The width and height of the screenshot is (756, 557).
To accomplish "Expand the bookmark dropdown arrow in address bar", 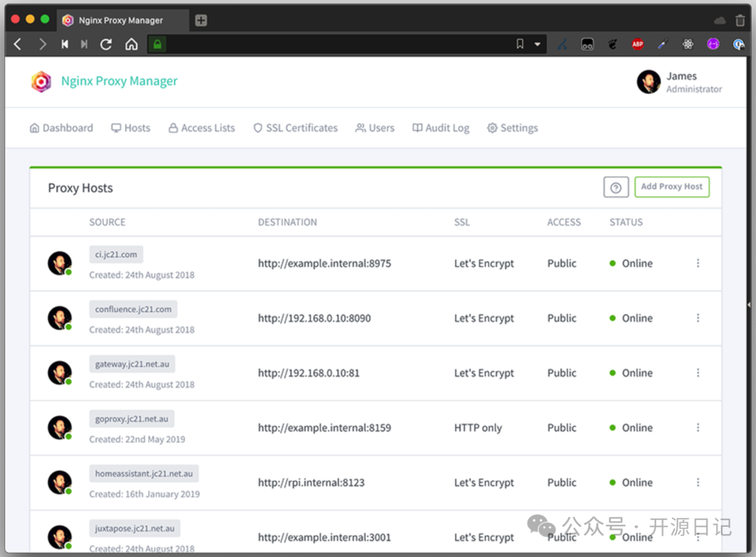I will coord(538,44).
